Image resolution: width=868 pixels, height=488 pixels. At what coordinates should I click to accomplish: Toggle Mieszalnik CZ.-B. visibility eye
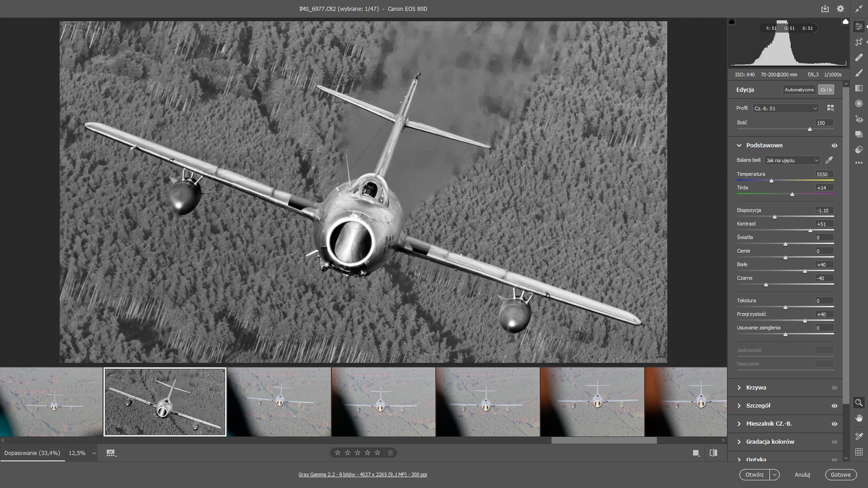pos(834,424)
